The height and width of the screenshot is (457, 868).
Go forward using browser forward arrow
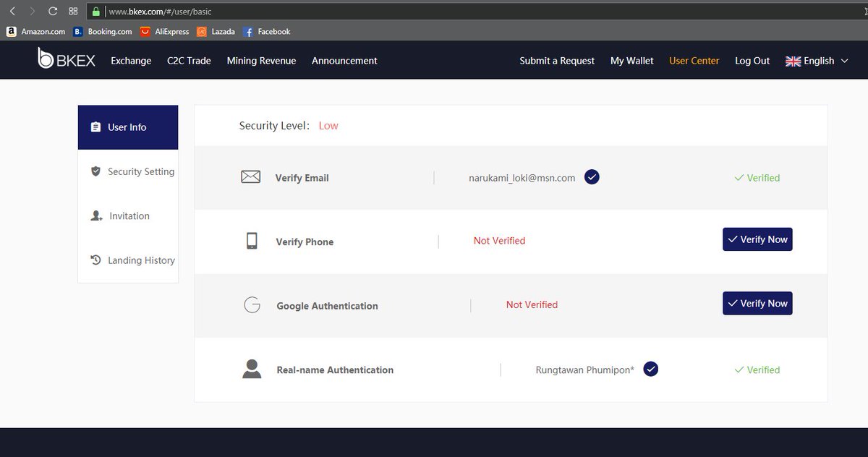point(32,12)
